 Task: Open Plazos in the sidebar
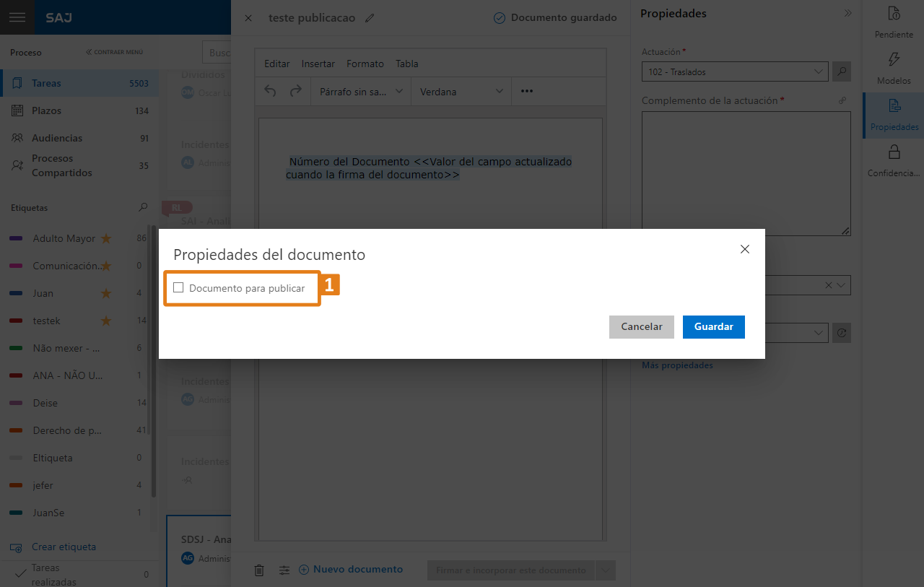pos(79,110)
